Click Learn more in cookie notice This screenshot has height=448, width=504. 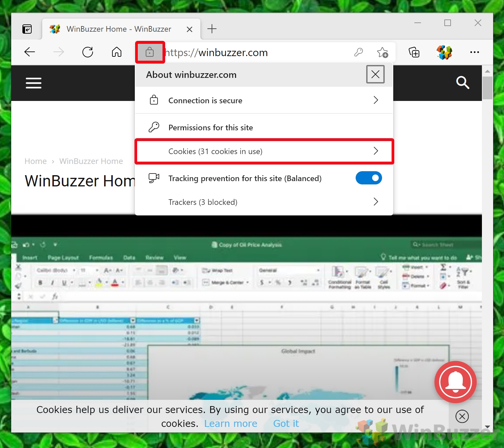(x=231, y=424)
